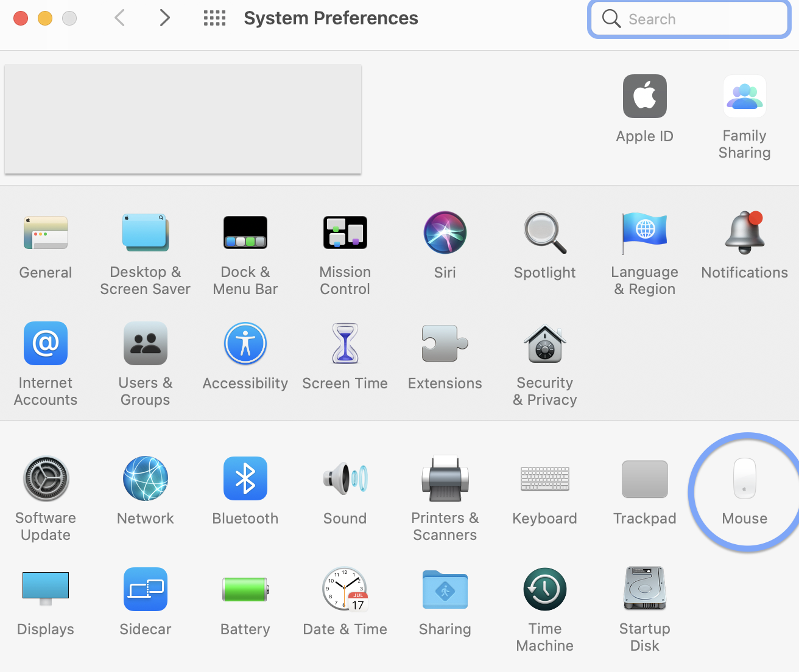Go forward with the right chevron
The height and width of the screenshot is (672, 799).
point(164,18)
